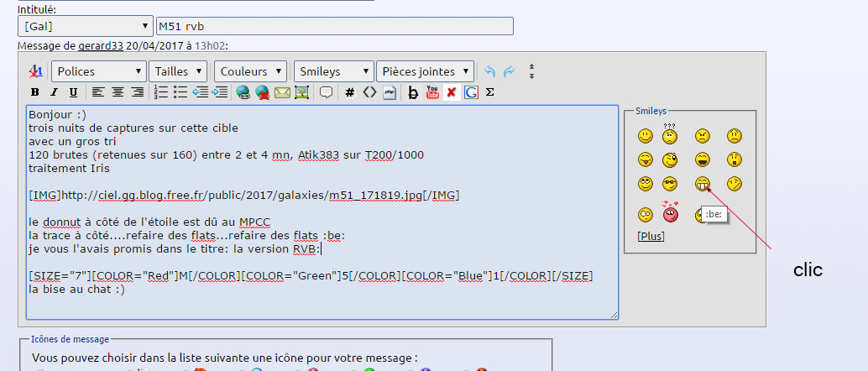Open the Smileys dropdown

334,71
